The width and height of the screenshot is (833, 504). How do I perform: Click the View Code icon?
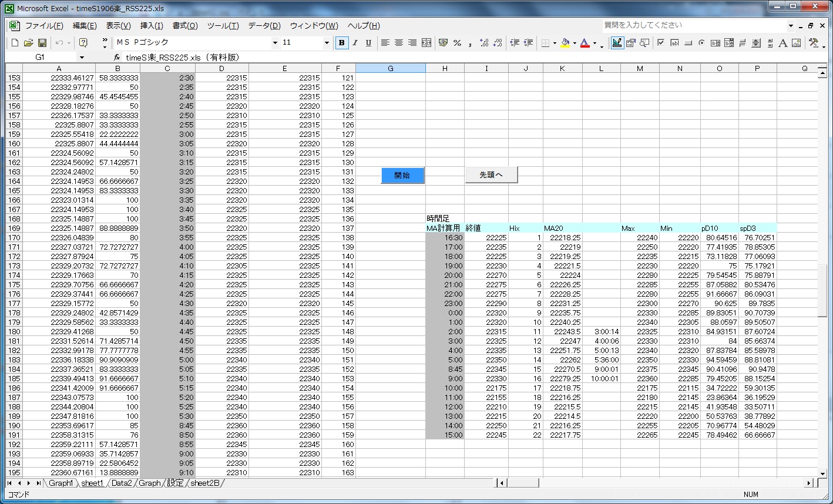644,43
